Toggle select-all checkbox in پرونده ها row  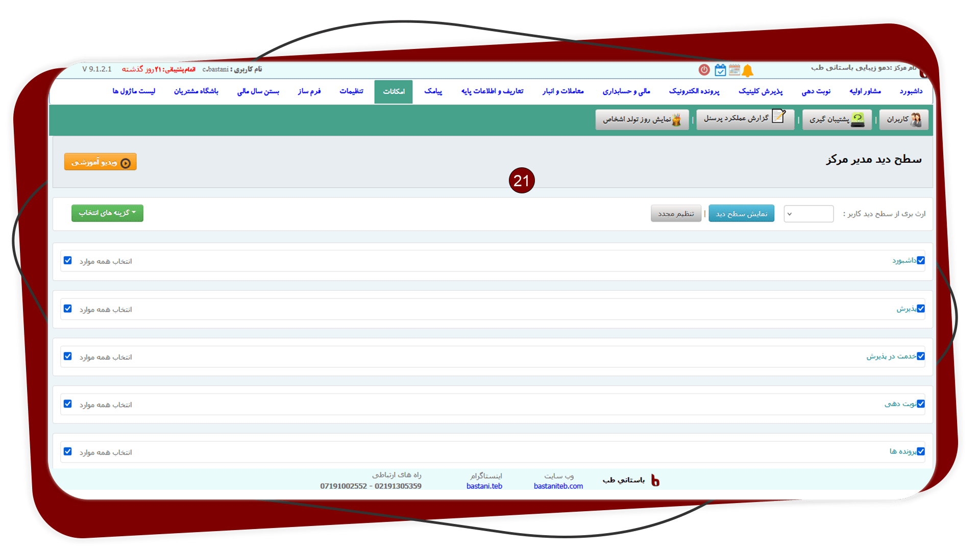68,452
